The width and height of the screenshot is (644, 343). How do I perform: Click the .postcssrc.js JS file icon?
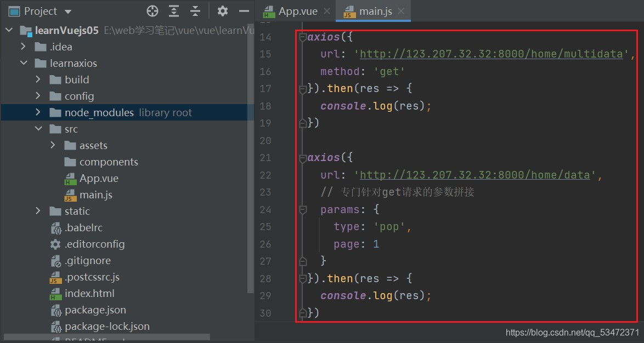pos(55,277)
